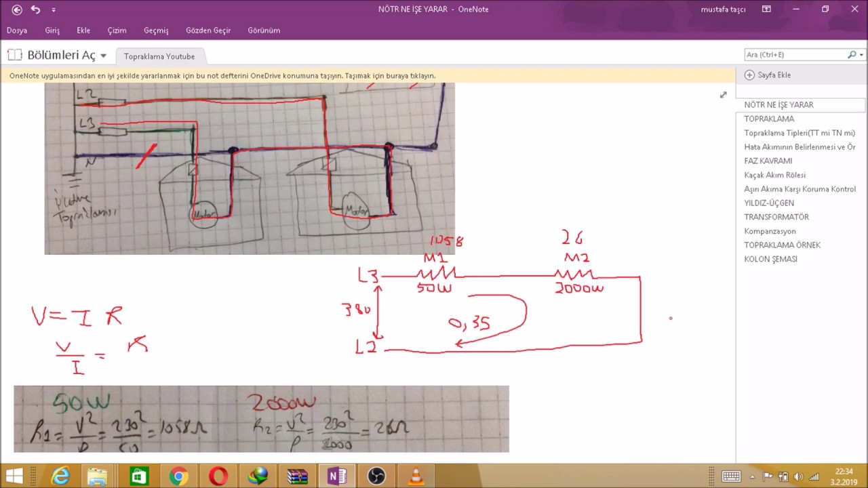Click the Windows Start button

(14, 476)
